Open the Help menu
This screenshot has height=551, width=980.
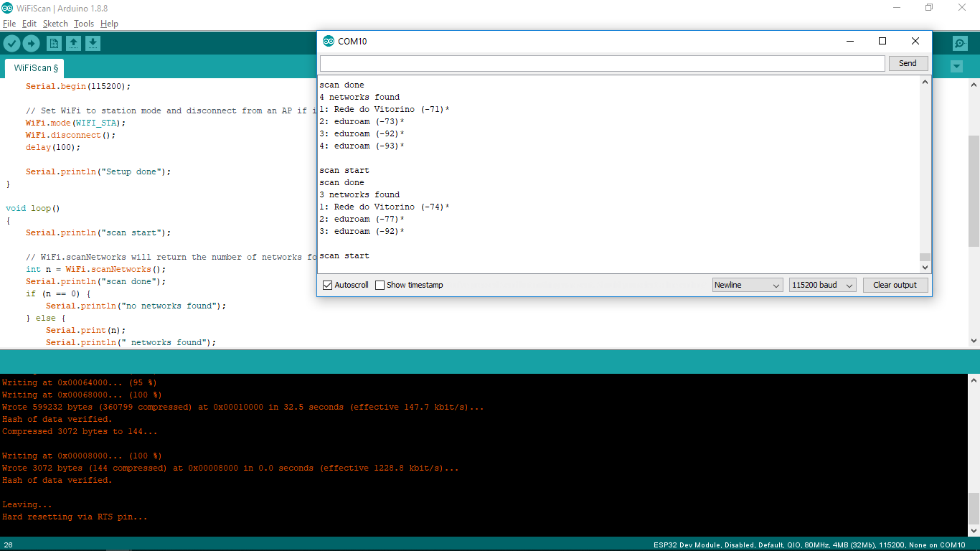point(109,24)
